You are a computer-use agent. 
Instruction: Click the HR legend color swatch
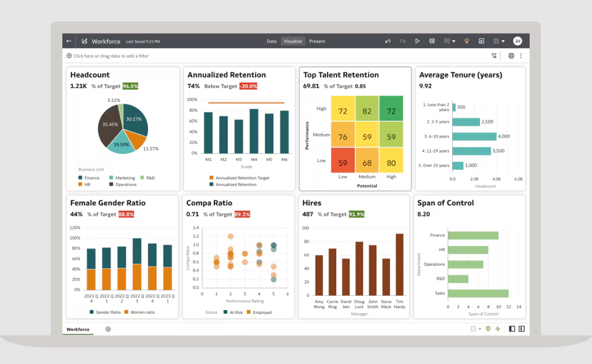(x=80, y=185)
